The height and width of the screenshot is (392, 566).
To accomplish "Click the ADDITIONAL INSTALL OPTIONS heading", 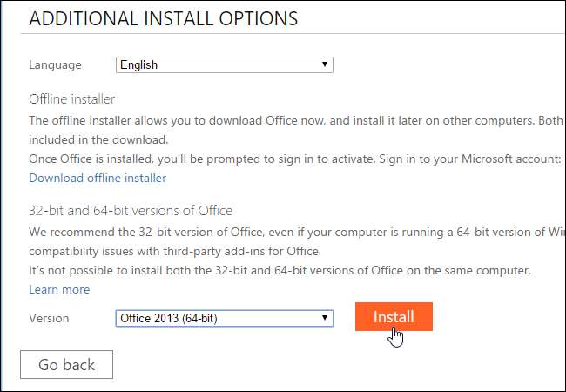I will (163, 18).
